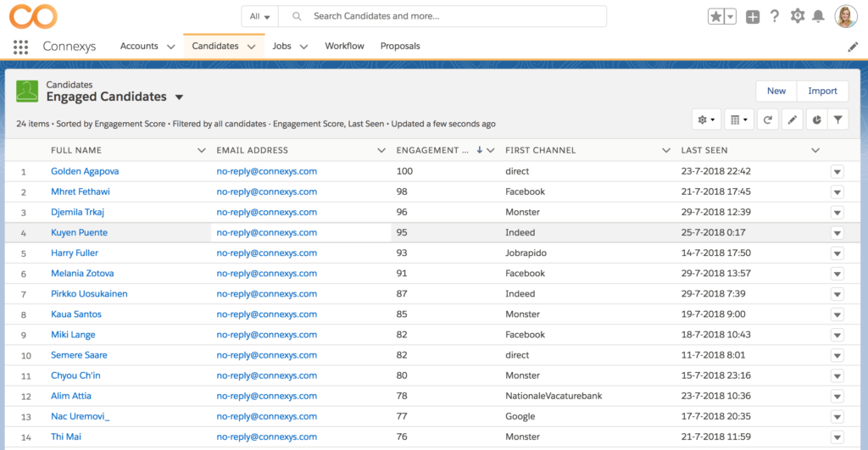The width and height of the screenshot is (868, 450).
Task: Open row actions for Miki Lange
Action: tap(837, 335)
